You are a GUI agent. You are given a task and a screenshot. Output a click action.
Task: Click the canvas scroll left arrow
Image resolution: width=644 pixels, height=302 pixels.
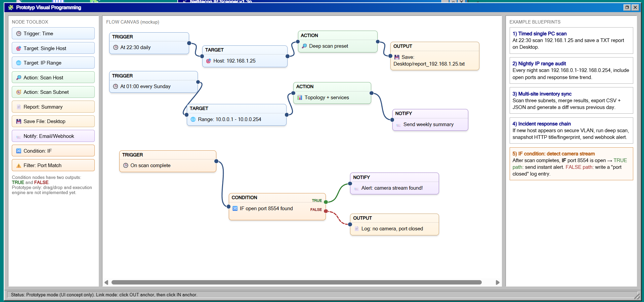[106, 282]
